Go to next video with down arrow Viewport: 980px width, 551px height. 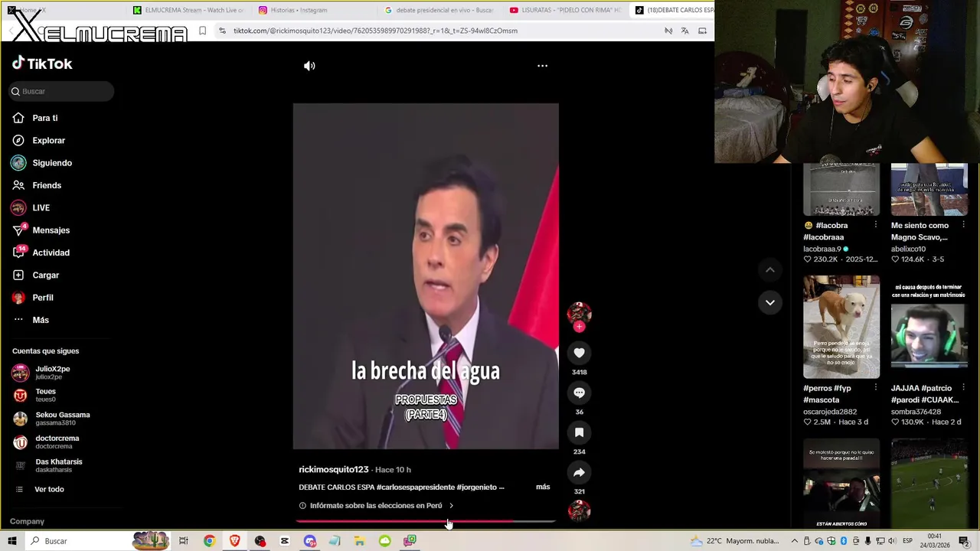click(x=770, y=302)
